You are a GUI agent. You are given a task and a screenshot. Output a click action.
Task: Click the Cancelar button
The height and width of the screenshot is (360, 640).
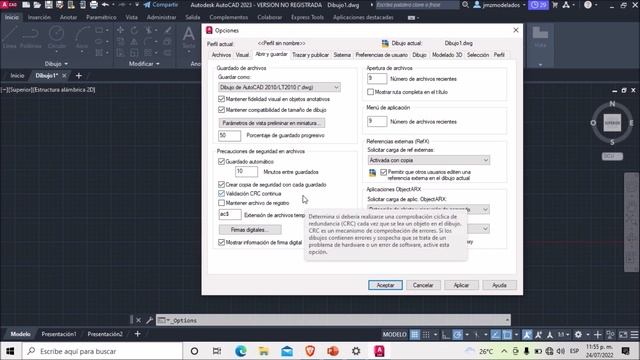tap(423, 285)
